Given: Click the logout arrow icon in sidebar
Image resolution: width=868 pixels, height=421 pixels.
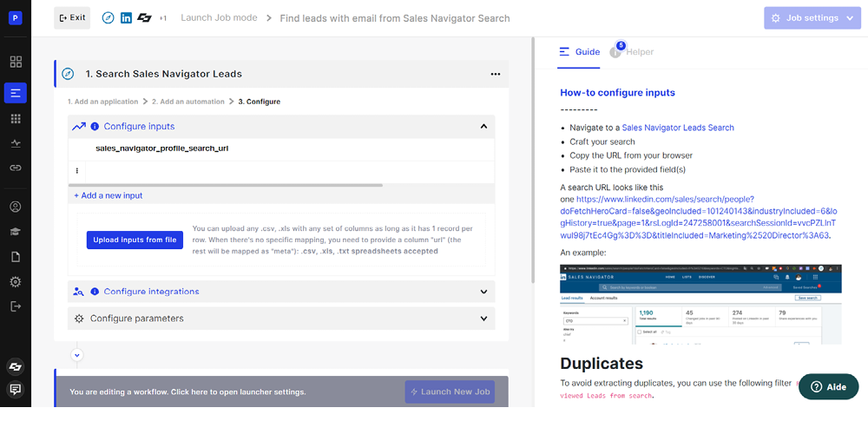Looking at the screenshot, I should 16,306.
